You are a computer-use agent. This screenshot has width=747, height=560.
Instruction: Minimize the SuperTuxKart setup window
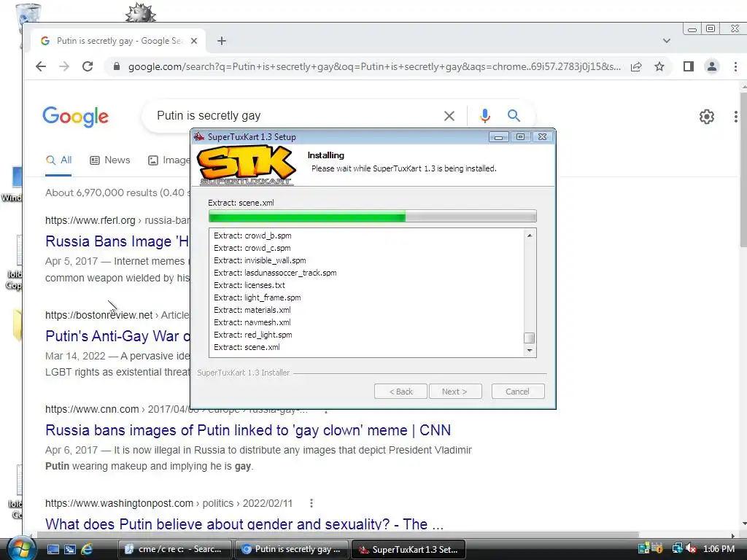tap(498, 137)
